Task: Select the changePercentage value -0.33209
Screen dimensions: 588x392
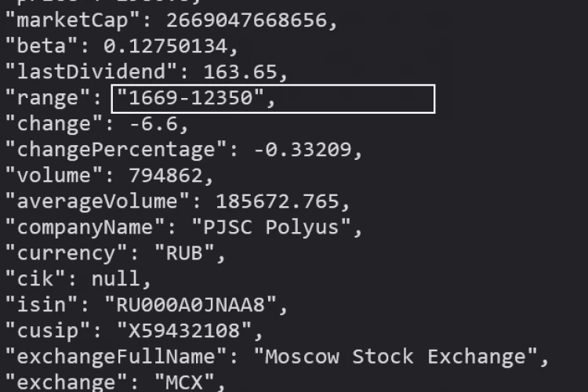Action: point(303,150)
